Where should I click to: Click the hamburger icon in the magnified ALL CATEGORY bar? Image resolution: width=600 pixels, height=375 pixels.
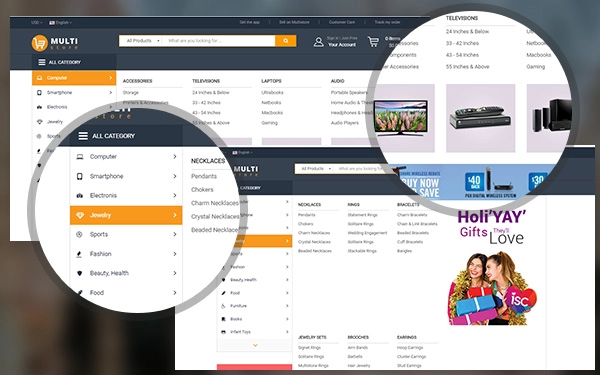click(x=83, y=136)
